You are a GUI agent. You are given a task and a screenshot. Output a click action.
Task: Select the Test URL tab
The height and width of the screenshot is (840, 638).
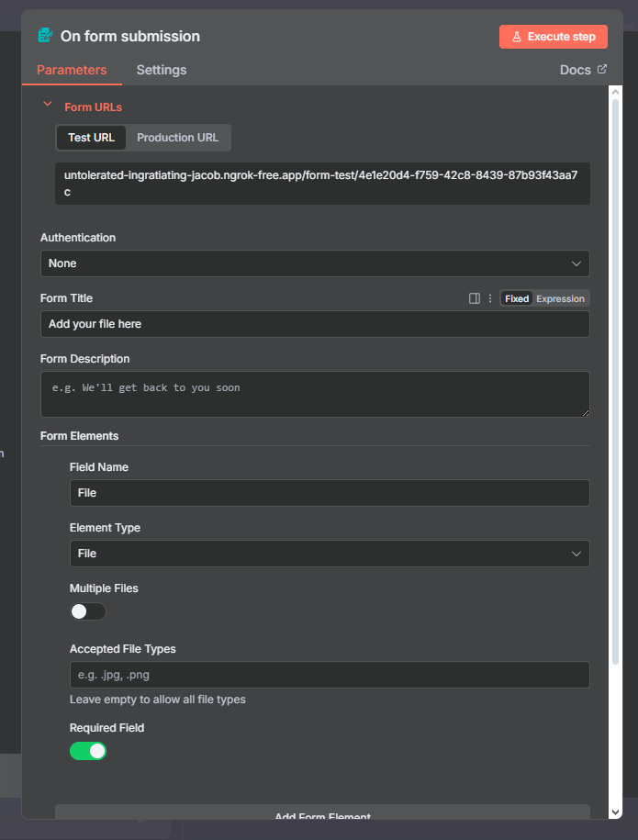click(91, 138)
